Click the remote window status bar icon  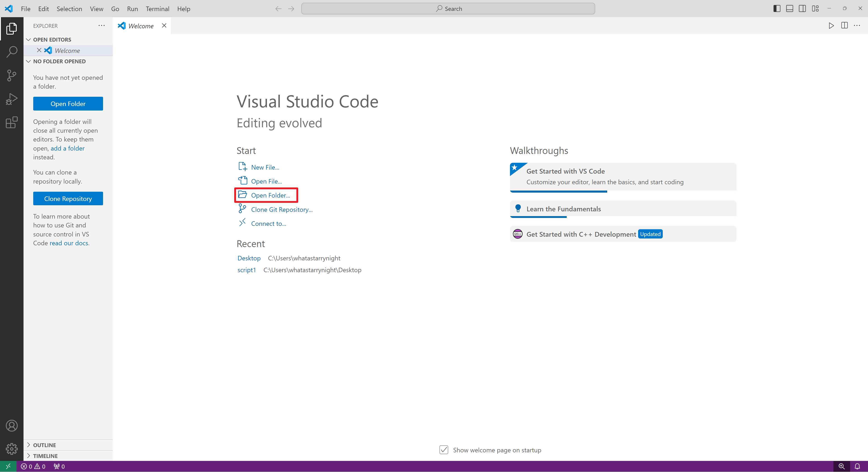click(8, 466)
